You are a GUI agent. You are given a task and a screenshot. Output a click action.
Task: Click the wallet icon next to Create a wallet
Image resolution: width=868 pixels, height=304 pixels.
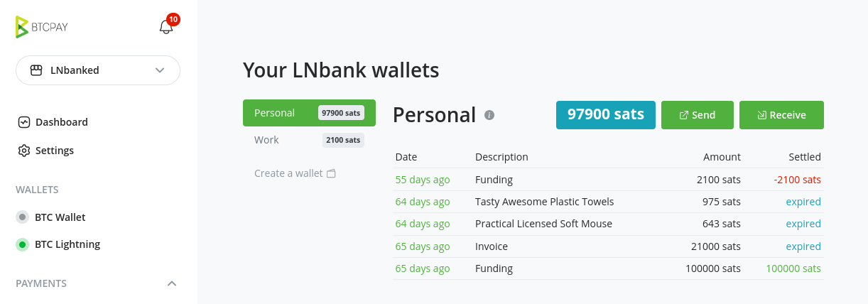coord(331,173)
